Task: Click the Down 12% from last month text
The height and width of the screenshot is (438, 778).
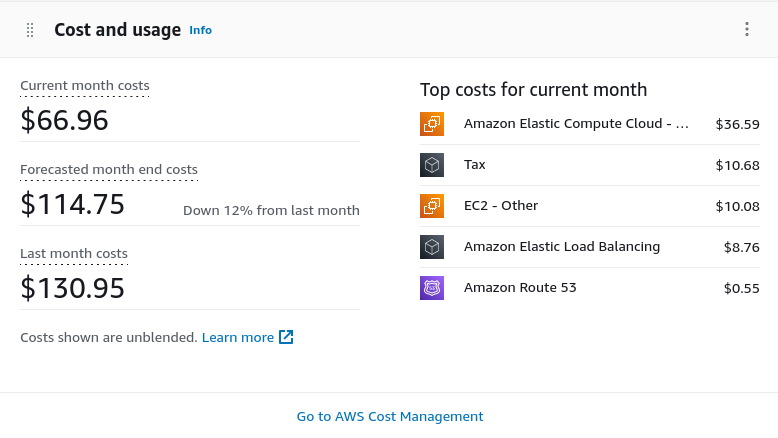Action: [x=271, y=210]
